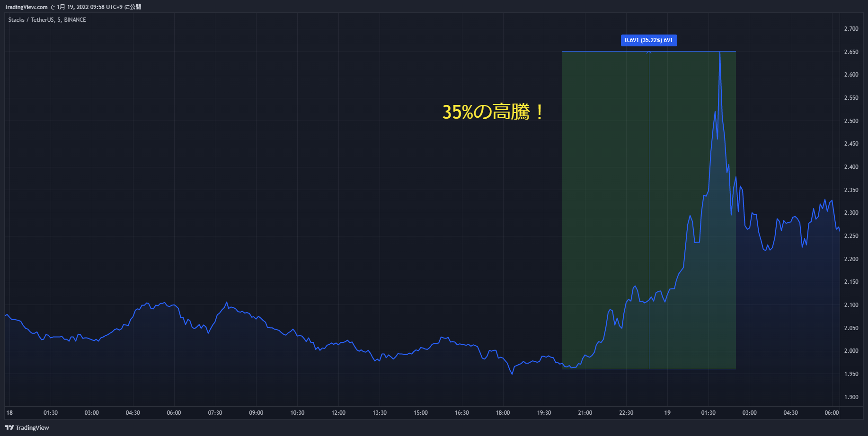Click the 12:00 time axis label

338,413
